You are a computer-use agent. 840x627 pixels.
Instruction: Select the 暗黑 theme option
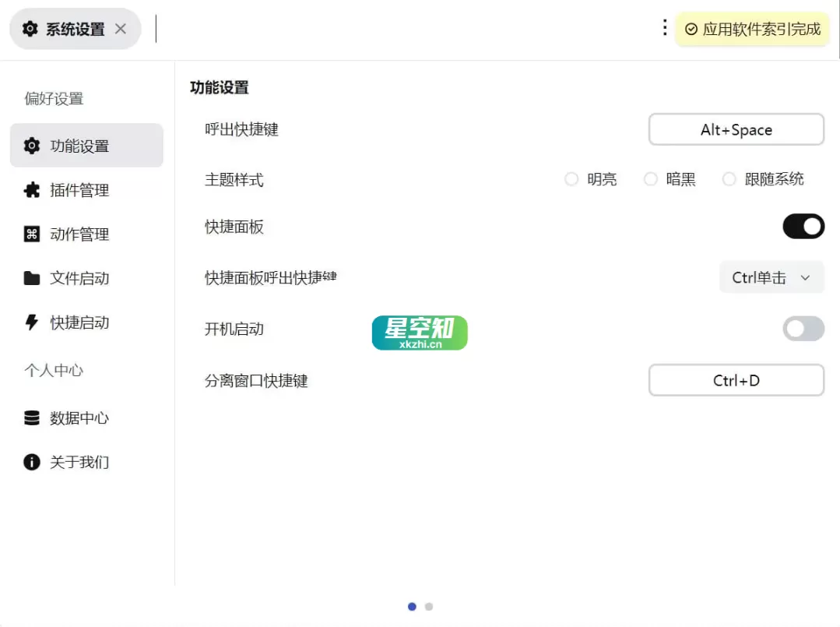pyautogui.click(x=651, y=179)
